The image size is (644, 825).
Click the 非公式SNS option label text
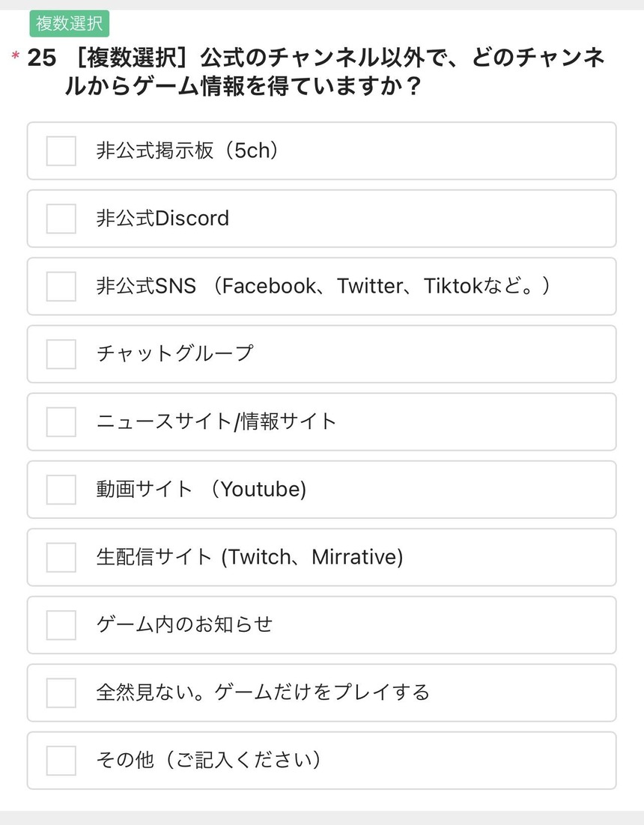pos(323,286)
